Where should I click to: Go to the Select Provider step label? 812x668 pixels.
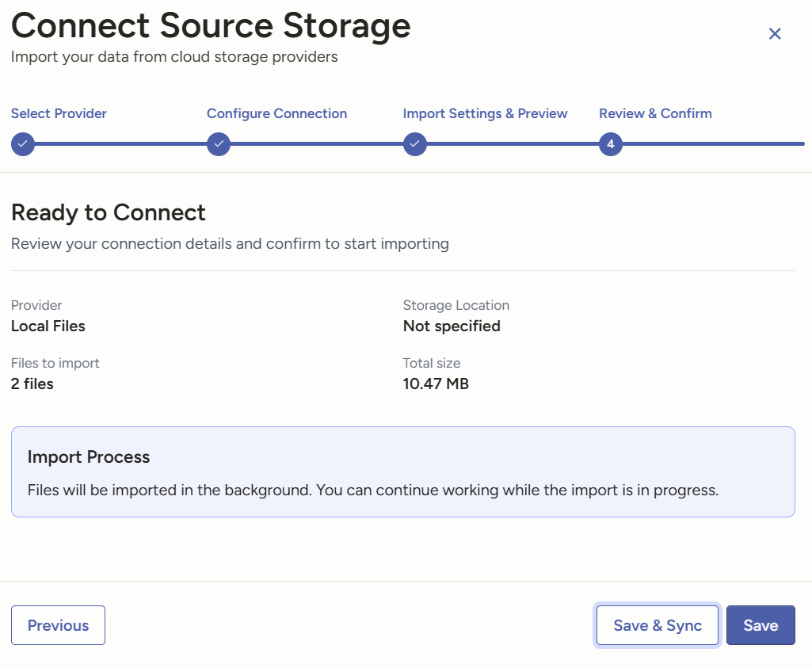(x=59, y=113)
